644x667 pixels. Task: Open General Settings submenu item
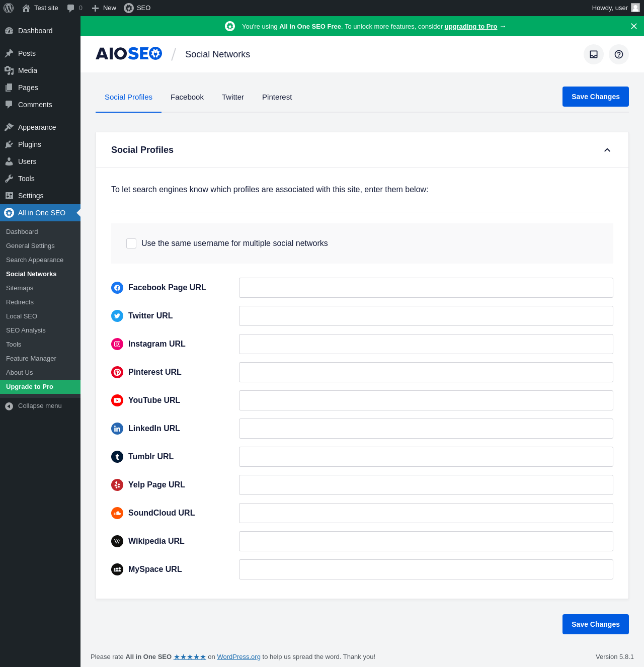coord(40,246)
